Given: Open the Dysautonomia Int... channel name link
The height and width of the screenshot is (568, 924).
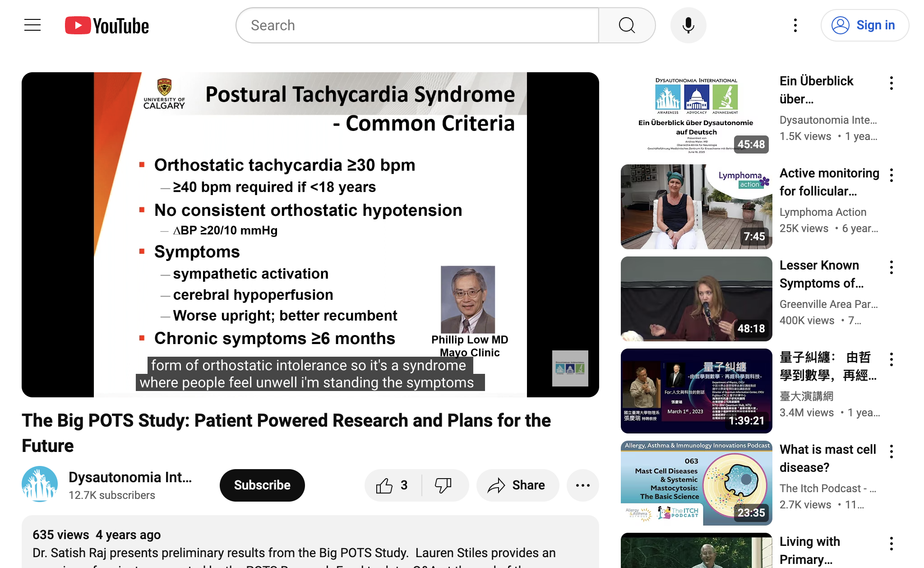Looking at the screenshot, I should (130, 477).
